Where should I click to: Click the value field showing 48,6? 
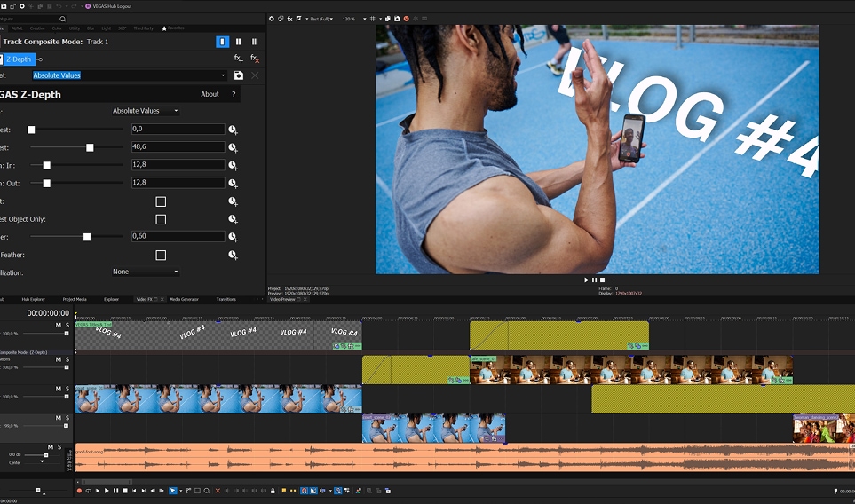pos(178,146)
